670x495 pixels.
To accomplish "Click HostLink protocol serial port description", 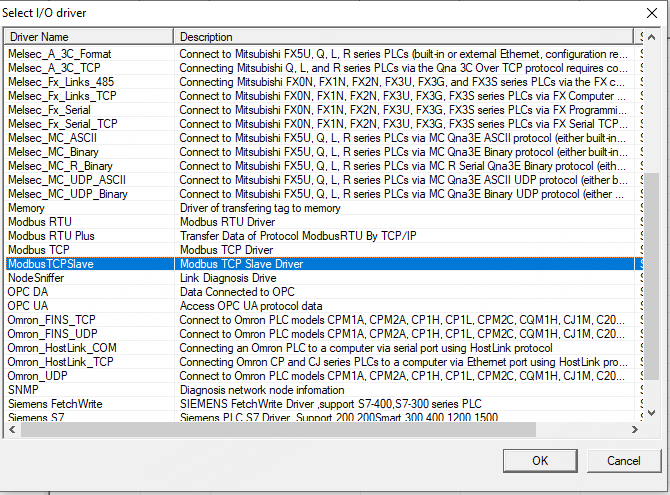I will 366,348.
